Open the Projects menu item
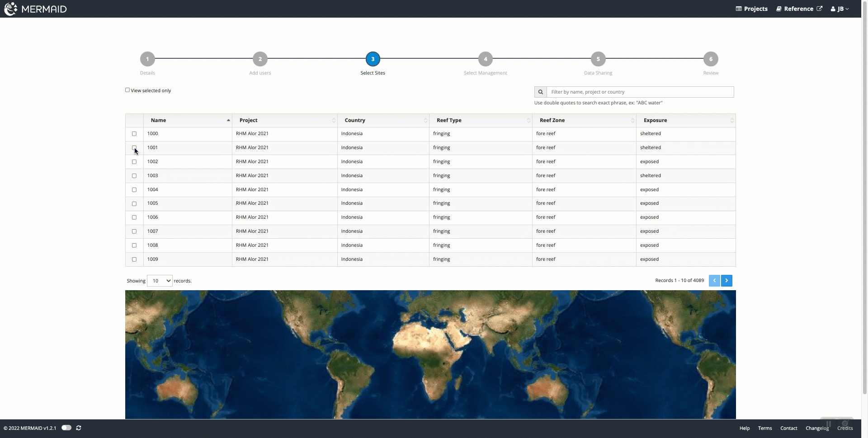This screenshot has width=868, height=438. pos(751,9)
